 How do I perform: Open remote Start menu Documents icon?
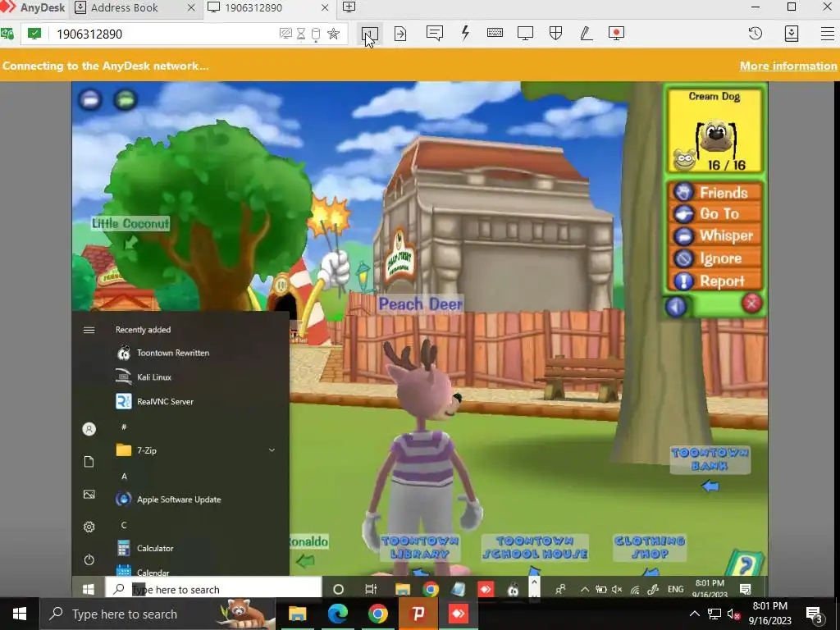tap(89, 462)
